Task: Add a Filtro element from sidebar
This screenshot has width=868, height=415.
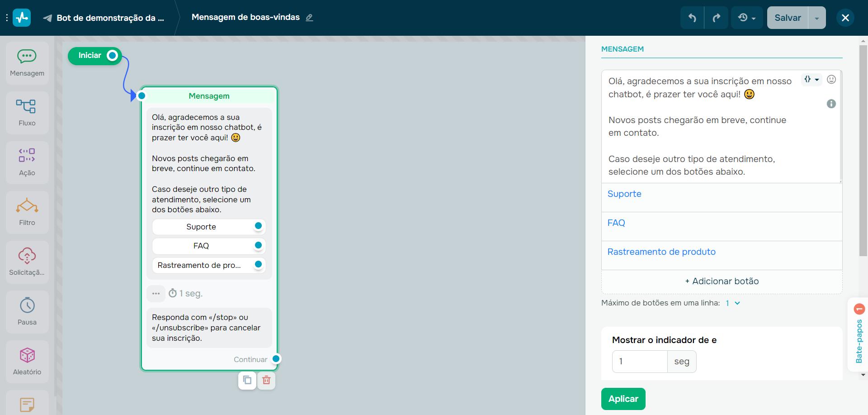Action: (x=27, y=212)
